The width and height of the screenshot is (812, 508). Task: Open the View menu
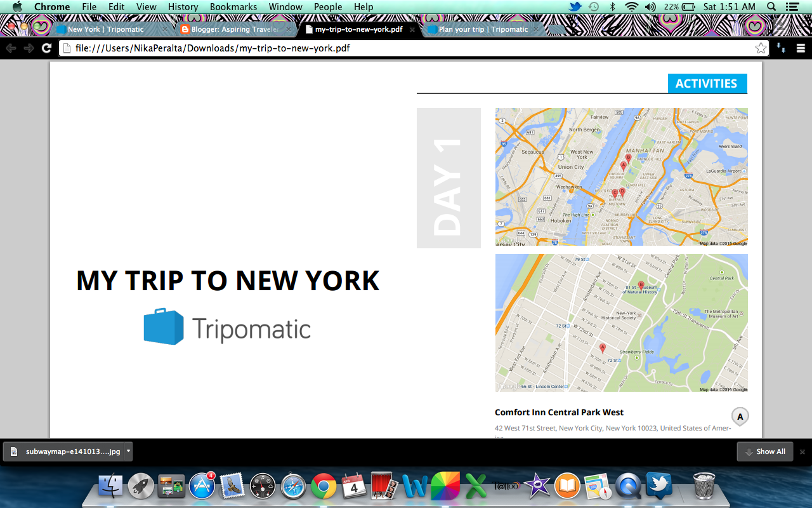[x=147, y=7]
